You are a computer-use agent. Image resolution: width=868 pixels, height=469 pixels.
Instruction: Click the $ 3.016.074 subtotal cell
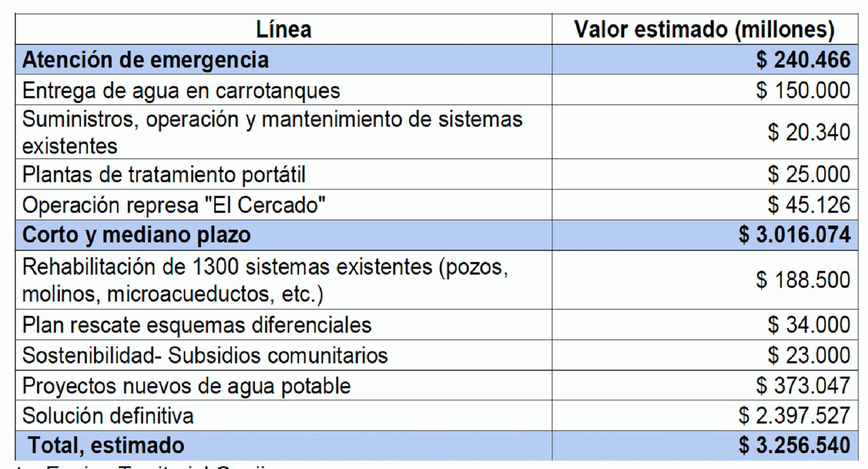705,235
